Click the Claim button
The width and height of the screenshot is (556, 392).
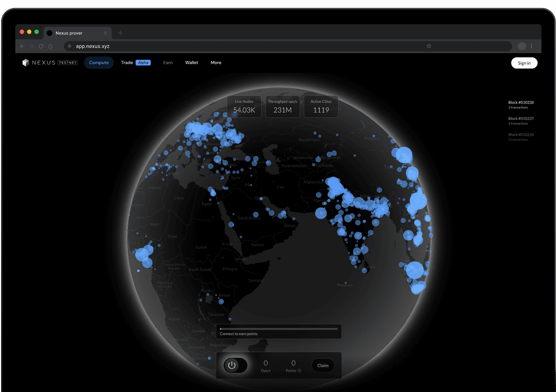tap(323, 365)
